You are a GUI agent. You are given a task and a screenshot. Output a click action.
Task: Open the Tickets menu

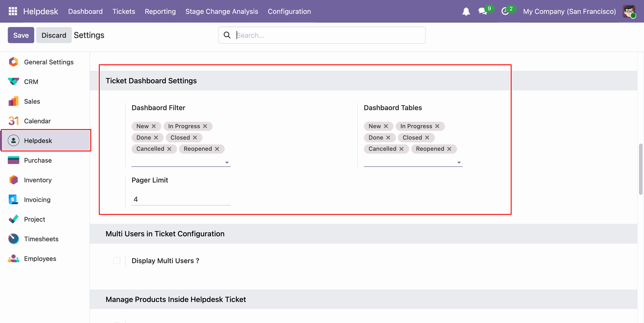click(x=124, y=11)
